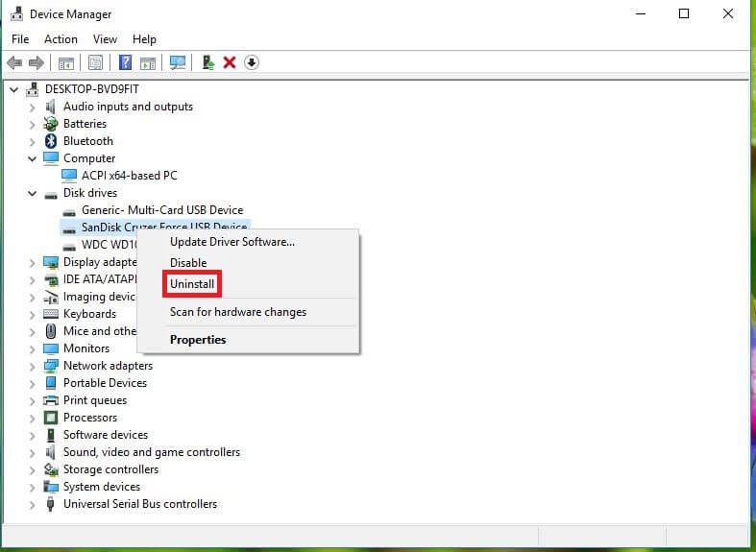Open the View menu
The width and height of the screenshot is (756, 552).
[x=105, y=39]
